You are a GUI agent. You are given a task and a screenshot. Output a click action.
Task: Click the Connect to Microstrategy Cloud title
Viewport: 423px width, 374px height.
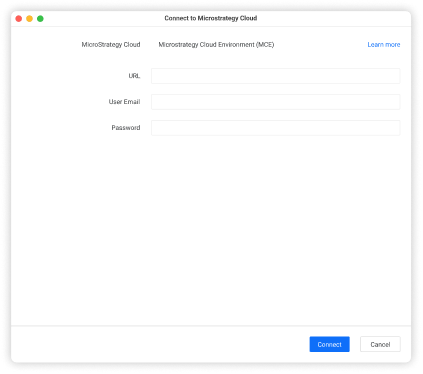(211, 18)
